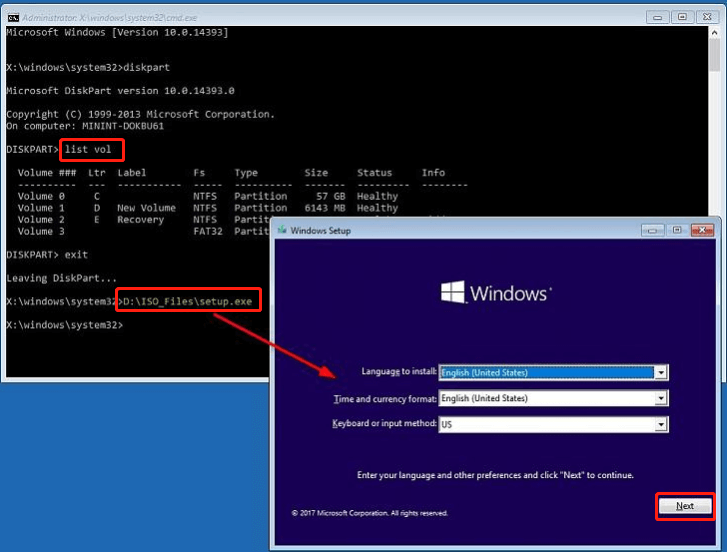The image size is (727, 552).
Task: Click Next to continue Windows Setup
Action: [x=685, y=506]
